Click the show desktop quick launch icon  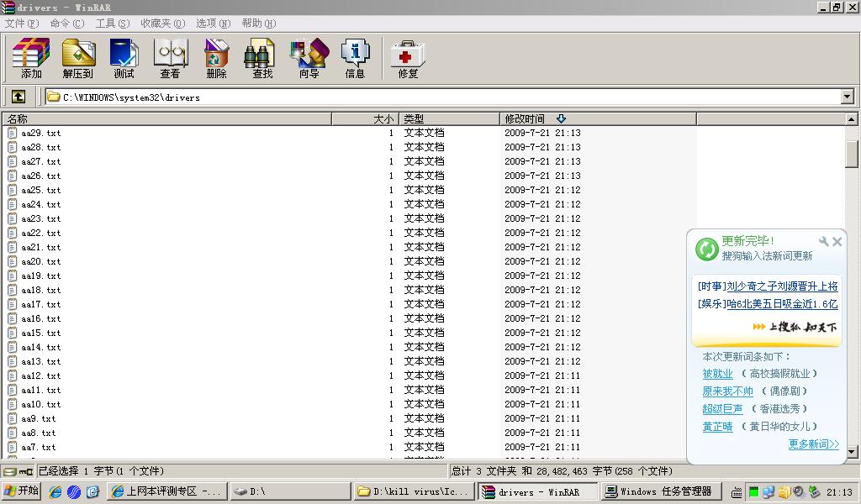pyautogui.click(x=92, y=491)
